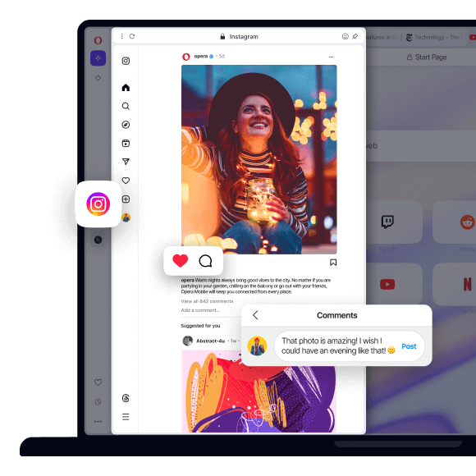Image resolution: width=476 pixels, height=476 pixels.
Task: Click the comment bubble icon
Action: coord(205,261)
